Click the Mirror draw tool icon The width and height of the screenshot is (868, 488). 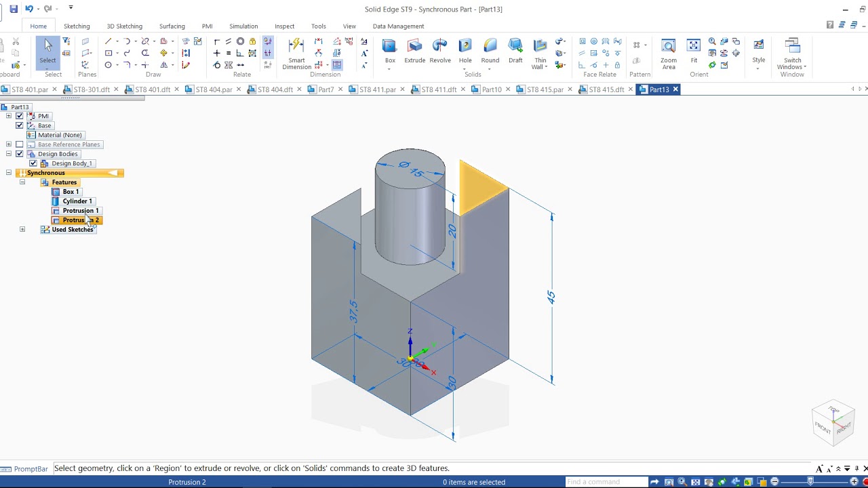click(x=164, y=65)
